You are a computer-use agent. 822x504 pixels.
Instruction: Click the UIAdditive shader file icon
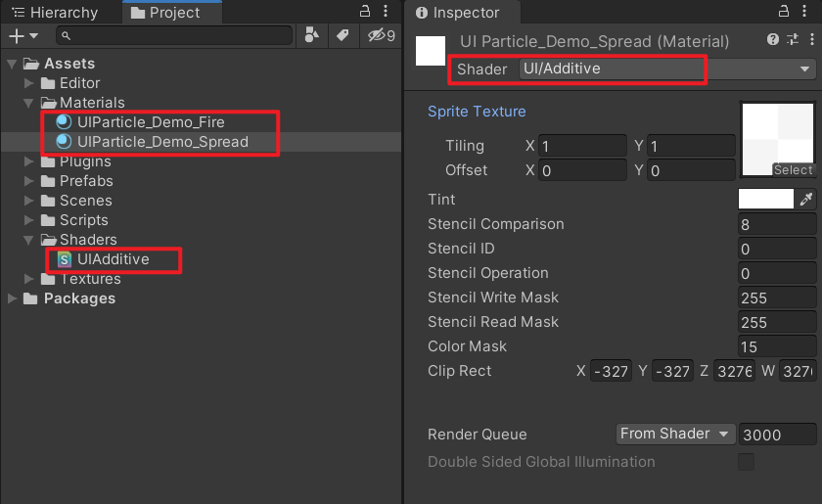pos(64,259)
